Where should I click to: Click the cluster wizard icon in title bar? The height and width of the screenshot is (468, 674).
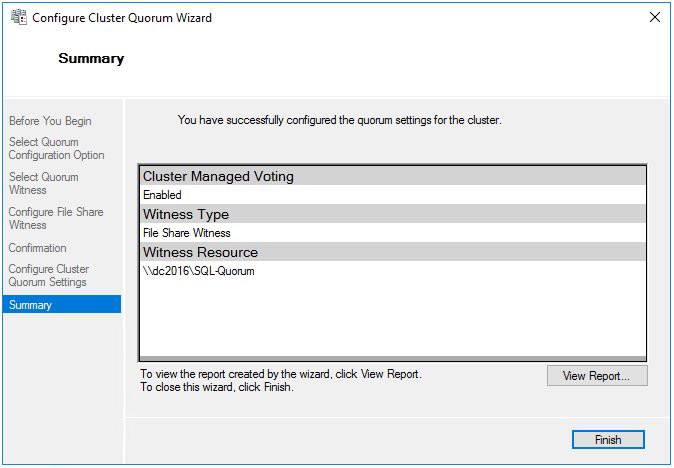[x=16, y=18]
